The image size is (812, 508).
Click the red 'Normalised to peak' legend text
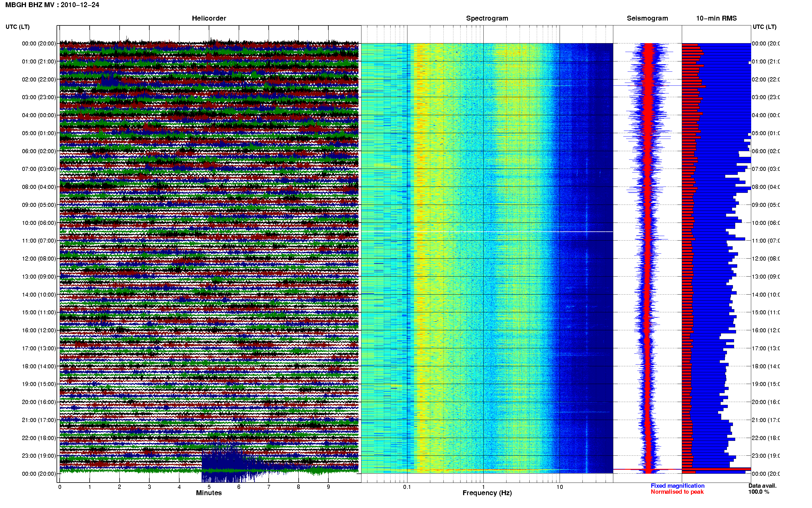tap(677, 492)
